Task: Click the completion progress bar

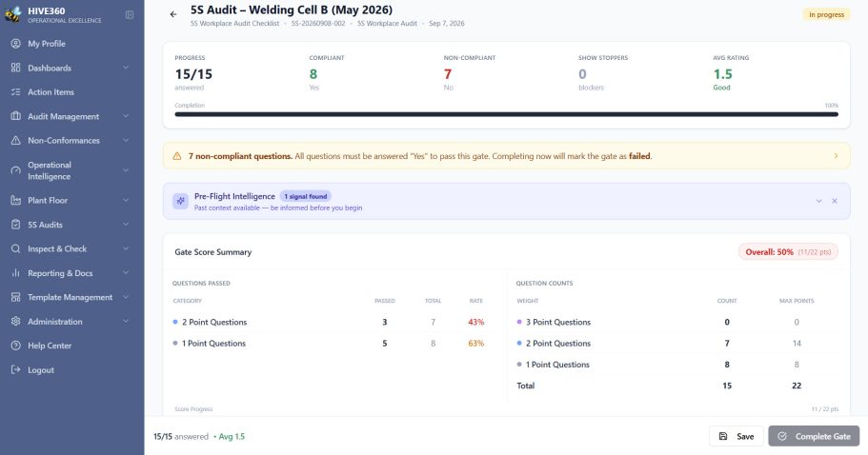Action: 507,114
